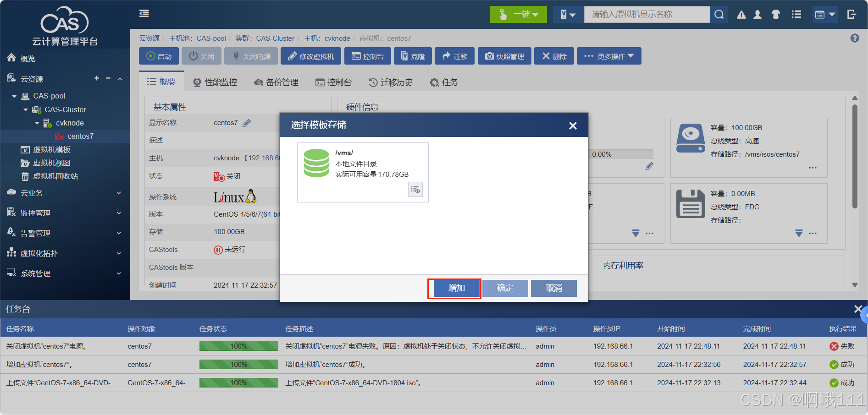
Task: Open the skin theme shirt icon
Action: [x=776, y=15]
